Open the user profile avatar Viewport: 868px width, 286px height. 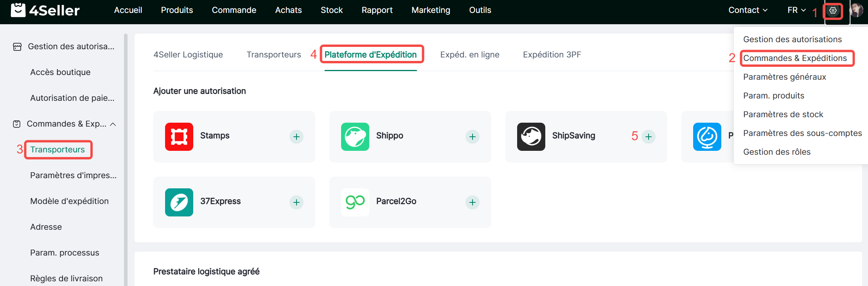[856, 11]
